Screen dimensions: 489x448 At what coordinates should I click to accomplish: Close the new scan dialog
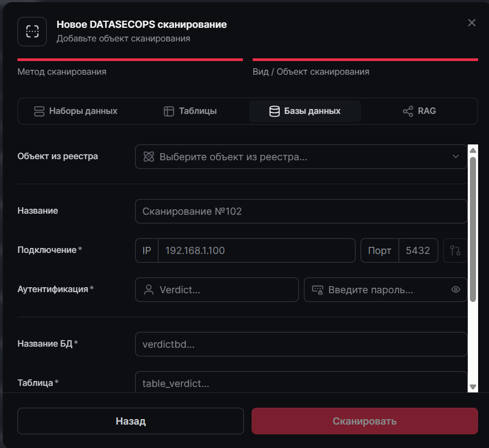[472, 22]
